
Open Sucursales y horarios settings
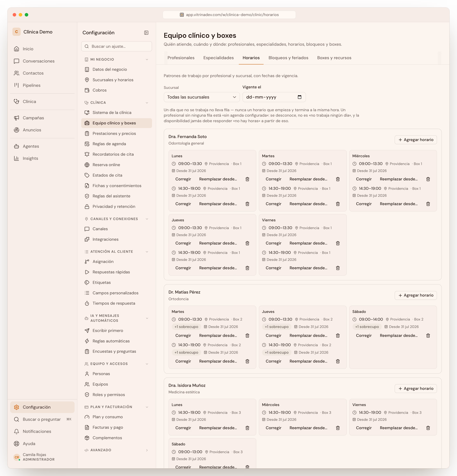[117, 80]
